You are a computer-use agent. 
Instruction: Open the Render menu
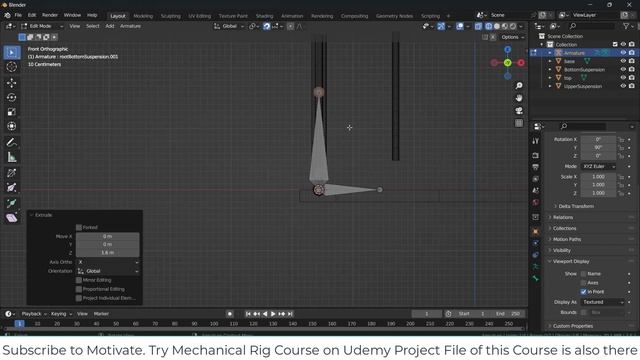50,15
